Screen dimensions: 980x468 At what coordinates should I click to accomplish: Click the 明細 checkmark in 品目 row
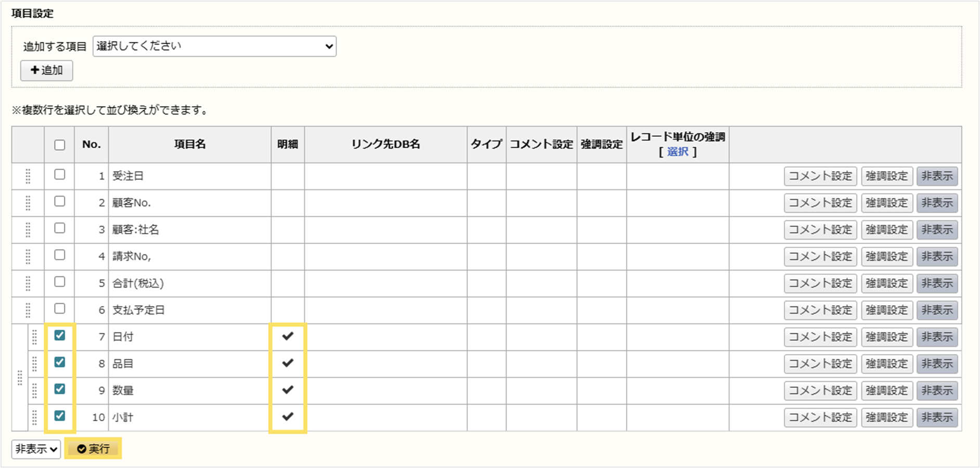pyautogui.click(x=288, y=363)
